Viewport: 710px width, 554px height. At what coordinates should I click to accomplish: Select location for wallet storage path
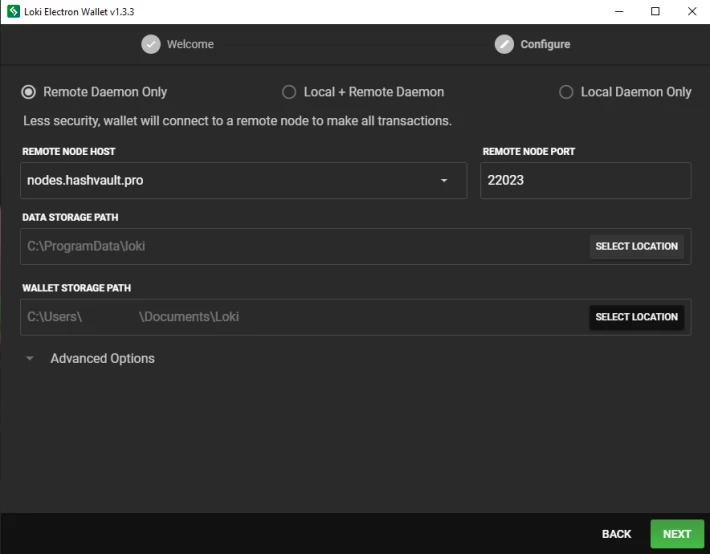point(636,317)
